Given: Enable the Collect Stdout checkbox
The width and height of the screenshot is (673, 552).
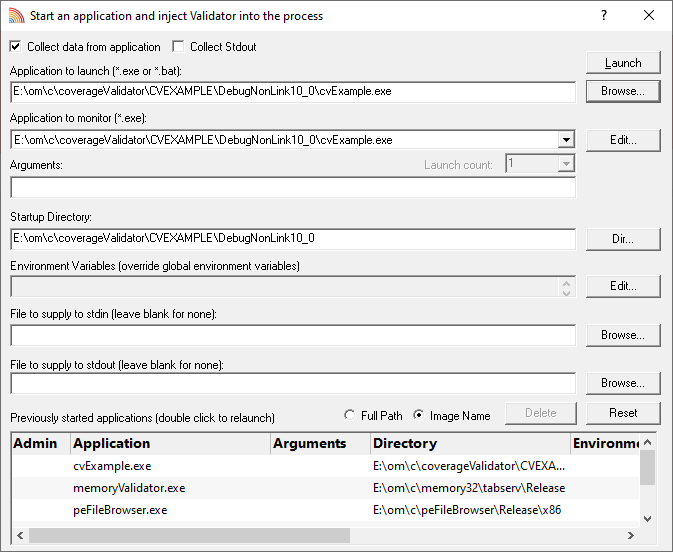Looking at the screenshot, I should pos(178,46).
